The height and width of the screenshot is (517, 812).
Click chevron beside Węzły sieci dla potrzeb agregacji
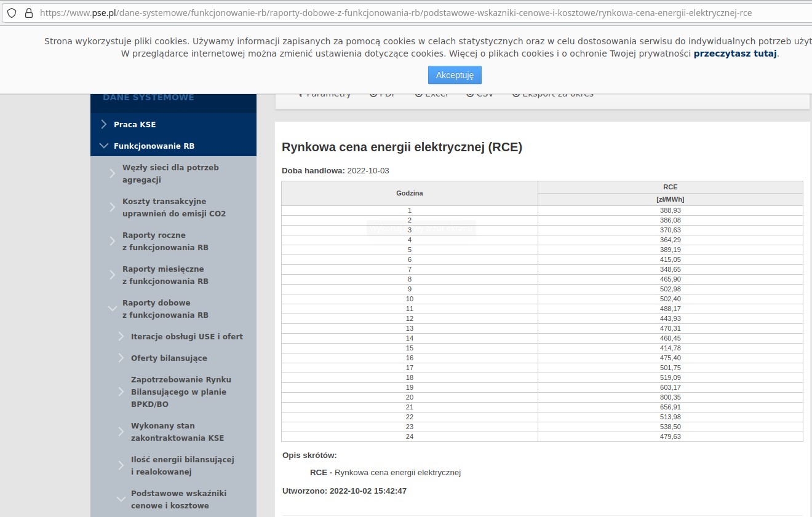pos(113,173)
